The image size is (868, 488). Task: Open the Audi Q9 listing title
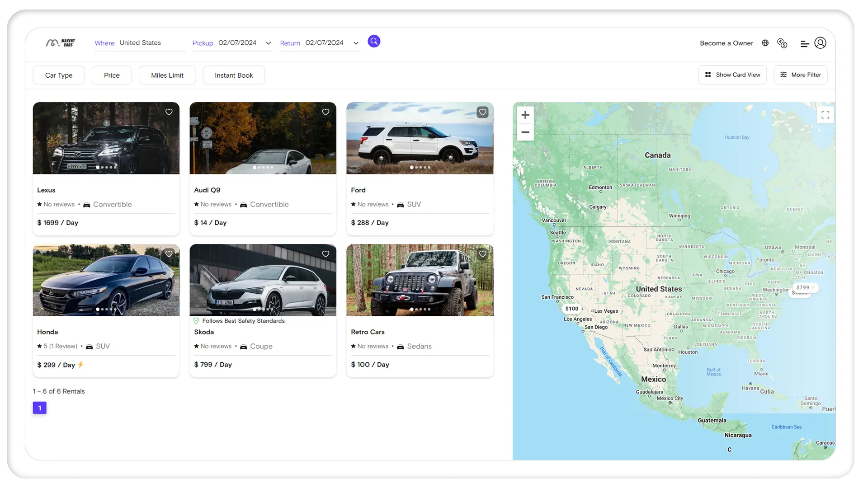pos(207,190)
